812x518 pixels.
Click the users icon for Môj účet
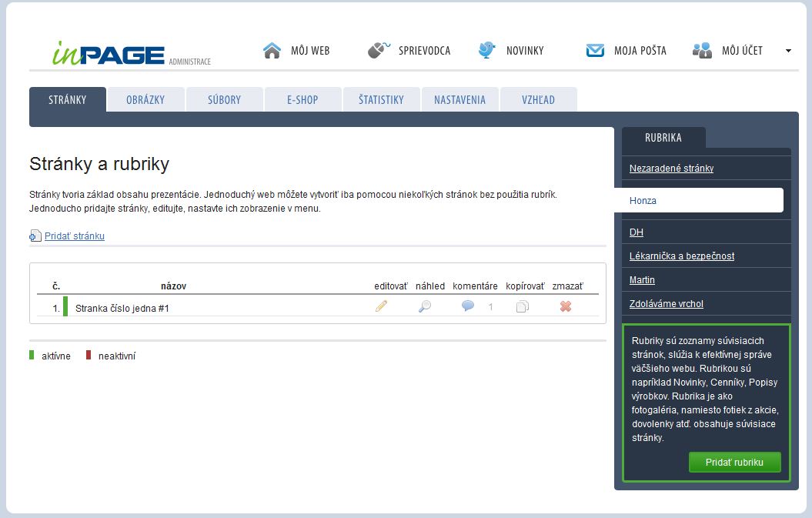tap(702, 51)
